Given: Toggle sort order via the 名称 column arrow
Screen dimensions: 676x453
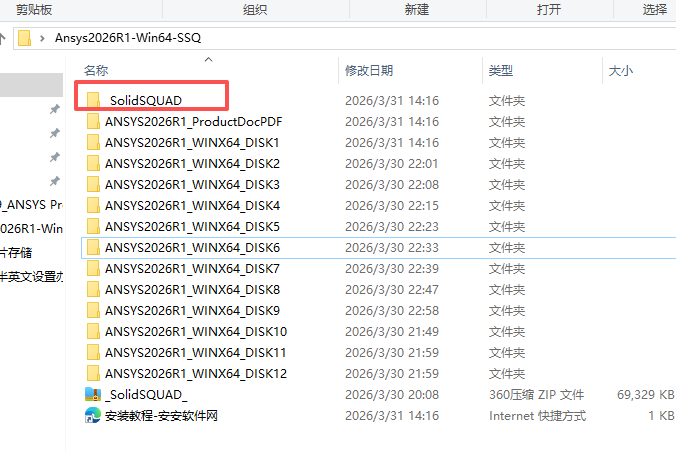Looking at the screenshot, I should 209,59.
